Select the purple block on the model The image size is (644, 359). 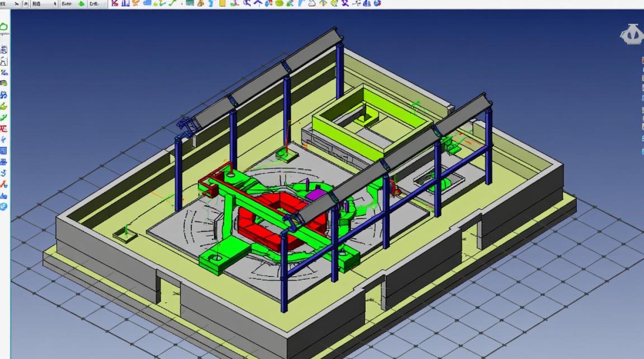[x=316, y=194]
